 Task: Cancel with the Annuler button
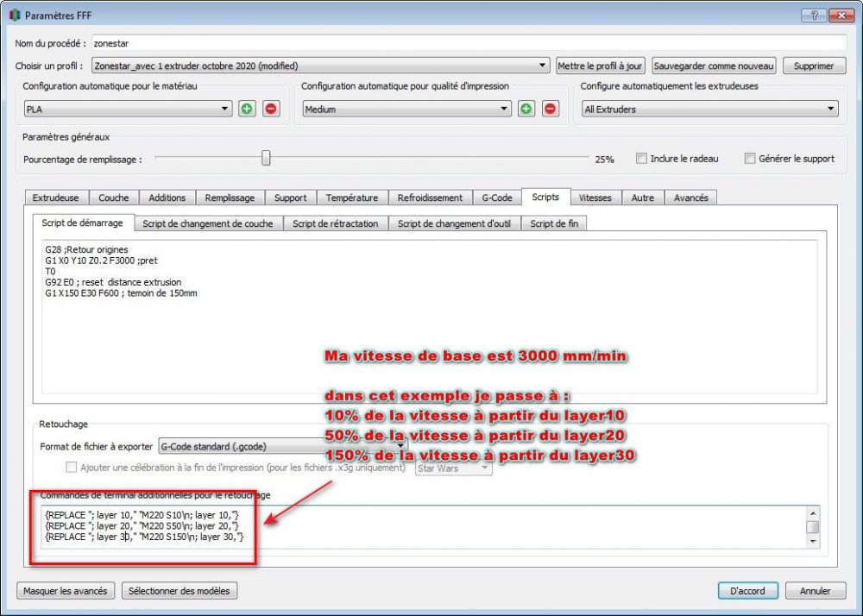[816, 591]
